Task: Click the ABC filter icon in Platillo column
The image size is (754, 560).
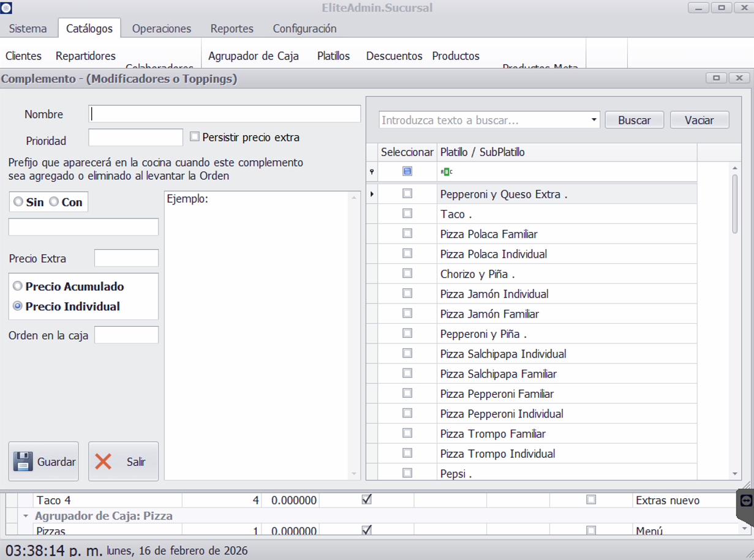Action: click(x=447, y=172)
